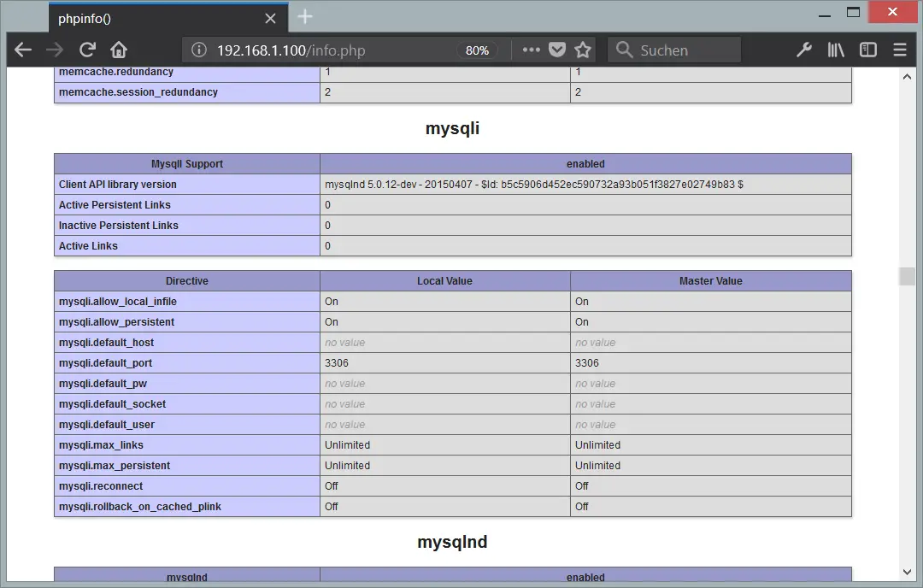
Task: Click scrollbar up arrow
Action: click(x=907, y=77)
